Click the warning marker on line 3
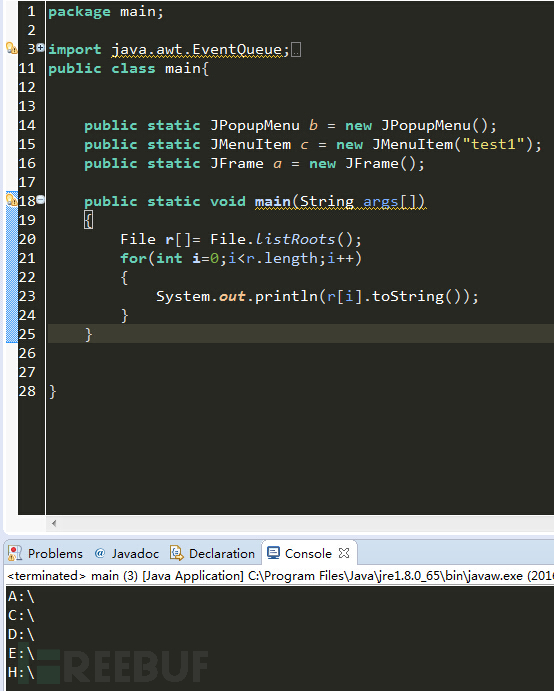This screenshot has width=554, height=691. pyautogui.click(x=11, y=48)
